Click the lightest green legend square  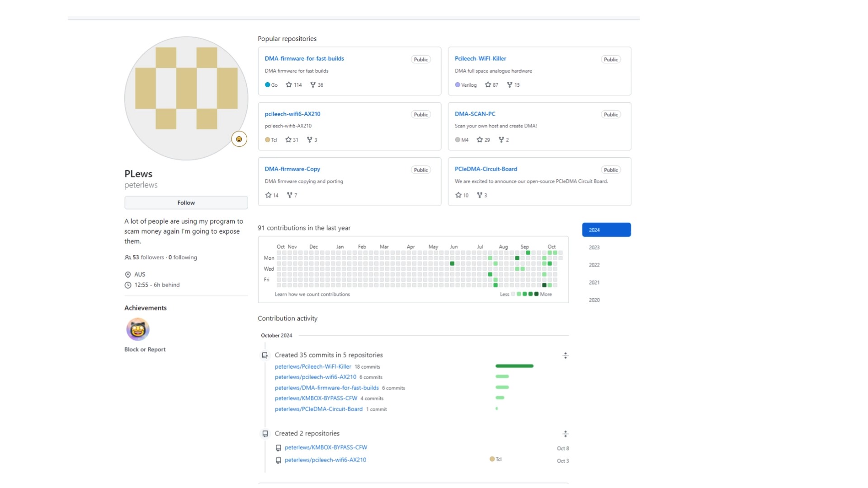coord(519,294)
